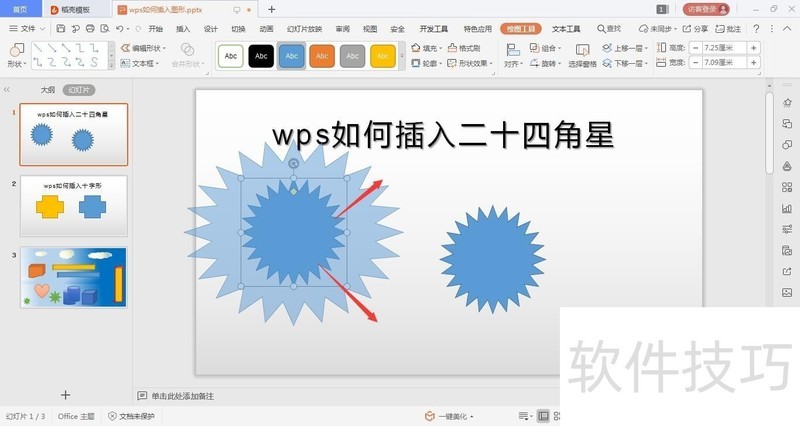Viewport: 800px width, 426px height.
Task: Collapse the slide panel with double chevron
Action: coord(7,90)
